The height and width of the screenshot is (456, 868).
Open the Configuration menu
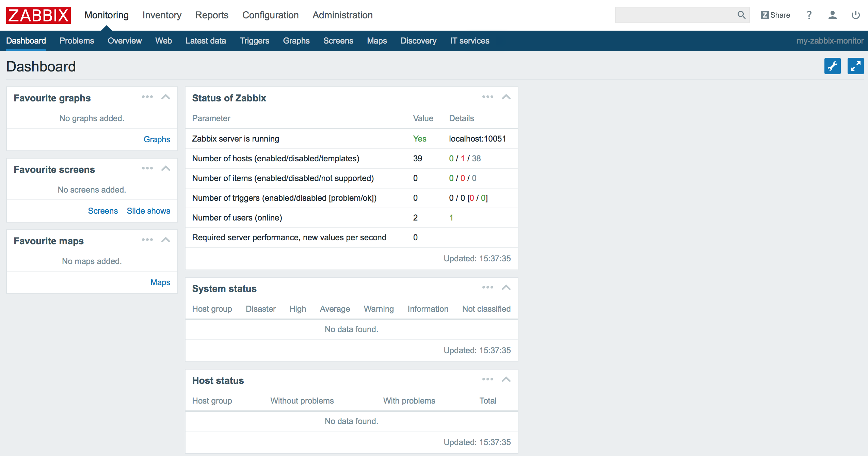pyautogui.click(x=271, y=15)
